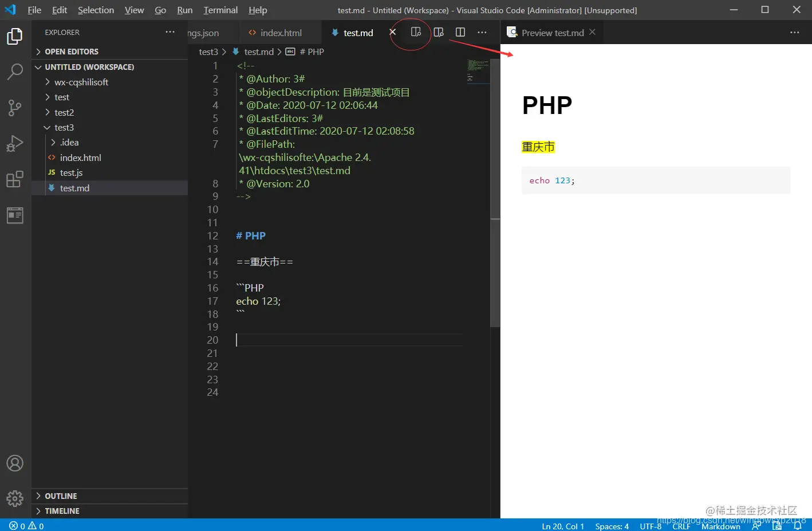Open the Extensions view
This screenshot has height=531, width=812.
coord(15,179)
